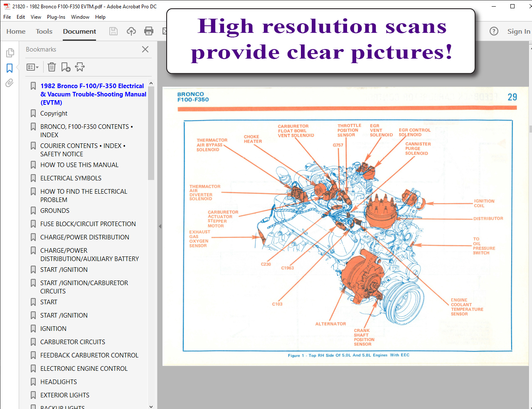Go to the HEADLIGHTS bookmark
Screen dimensions: 532x409
(x=59, y=382)
